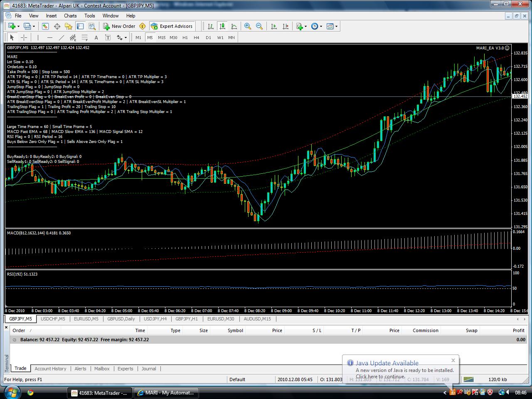
Task: Close the Terminal panel
Action: point(6,328)
